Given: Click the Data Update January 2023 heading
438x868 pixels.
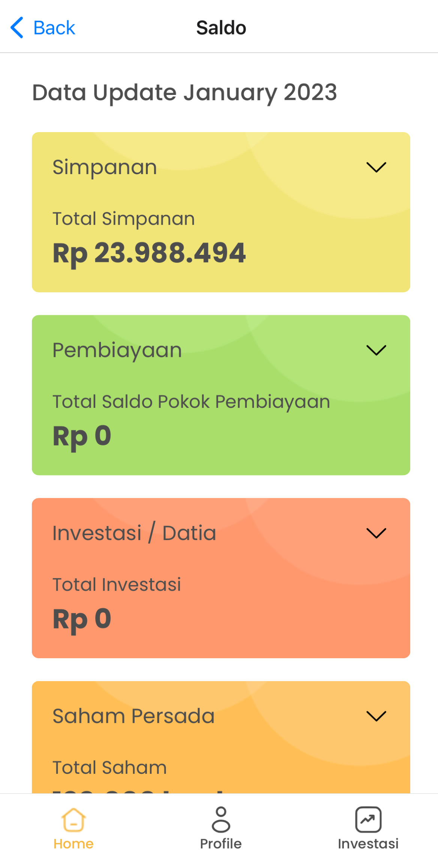Looking at the screenshot, I should point(184,93).
